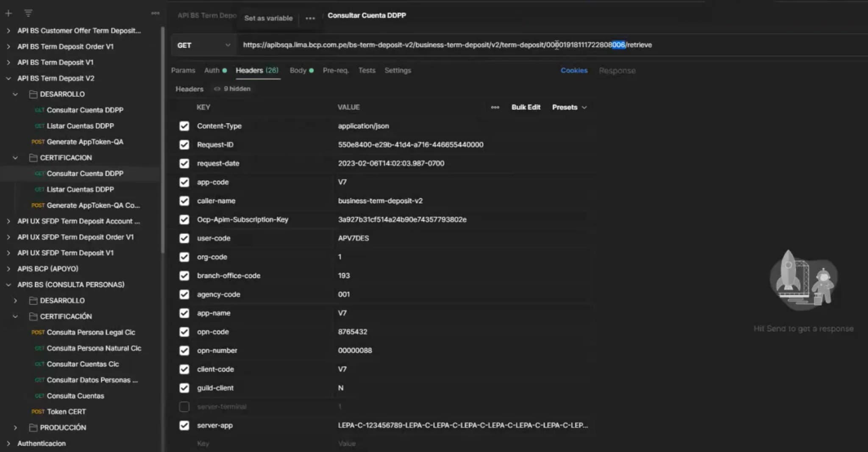Switch to the Auth tab
Screen dimensions: 868x452
(215, 70)
